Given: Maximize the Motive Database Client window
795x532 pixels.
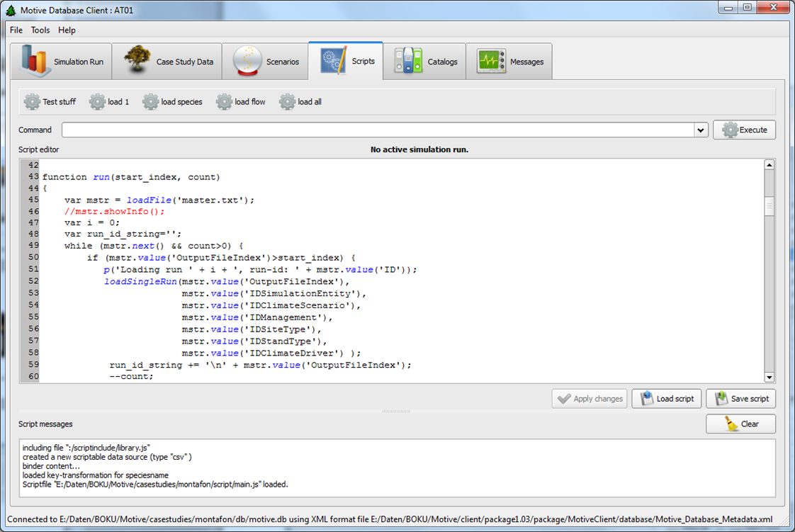Looking at the screenshot, I should coord(748,8).
